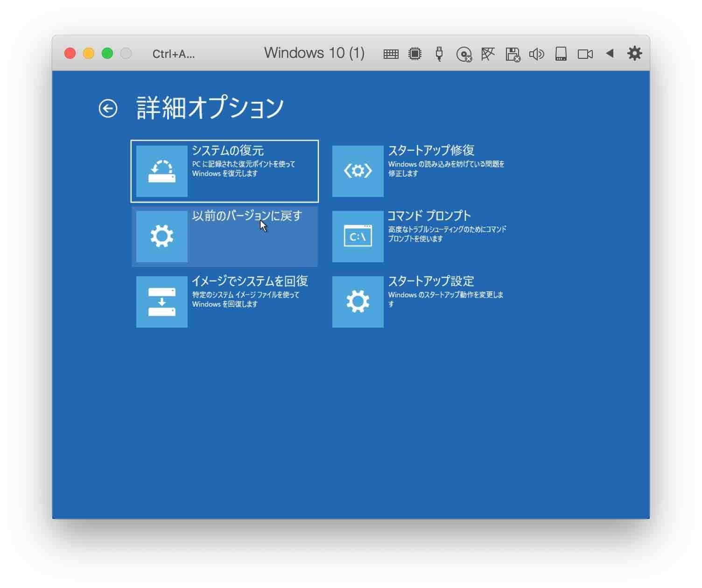Click the sound speaker icon in toolbar
This screenshot has width=702, height=588.
point(536,54)
